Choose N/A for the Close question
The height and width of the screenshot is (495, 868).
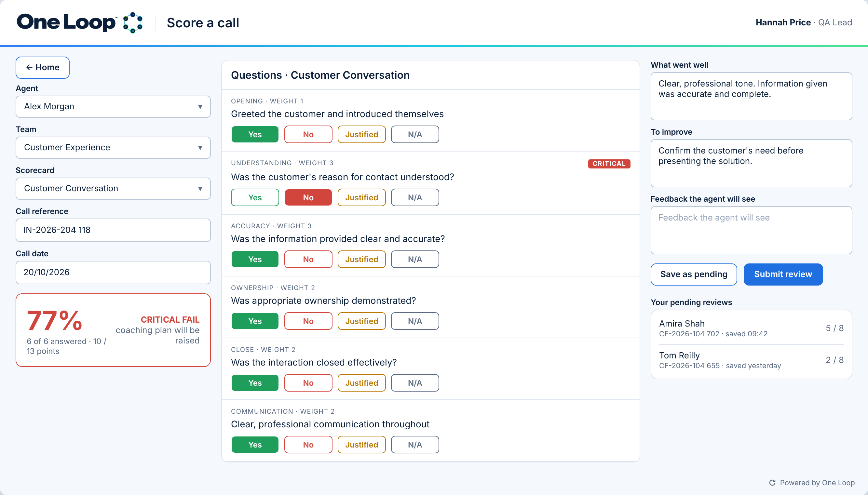pos(415,383)
